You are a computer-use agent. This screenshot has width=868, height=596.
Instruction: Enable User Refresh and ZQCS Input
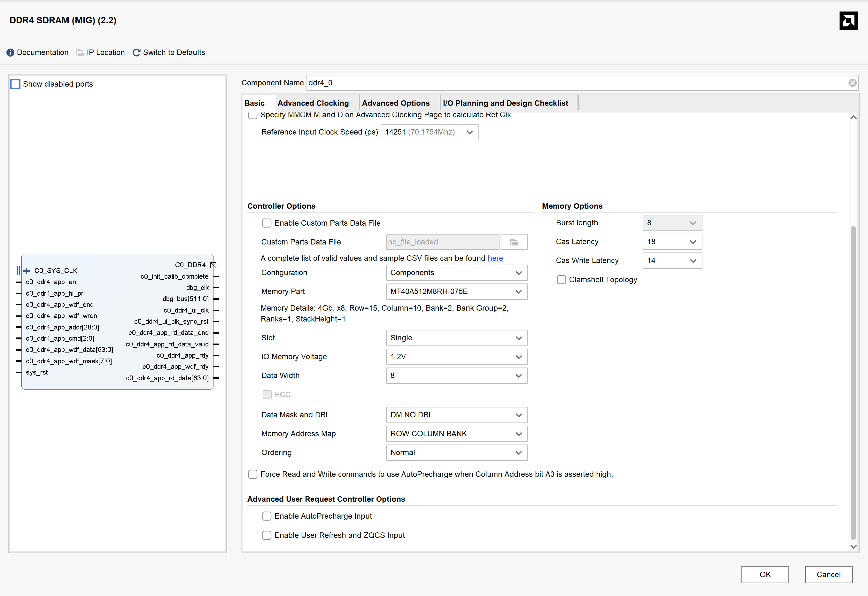[x=267, y=535]
